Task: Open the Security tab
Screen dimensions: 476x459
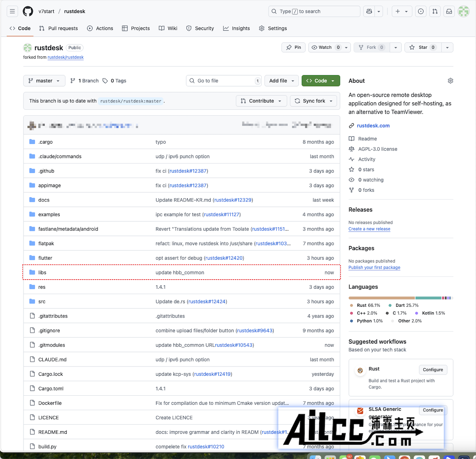Action: coord(200,28)
